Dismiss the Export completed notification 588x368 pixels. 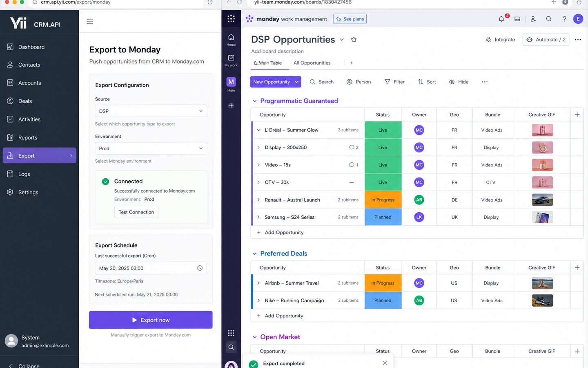tap(385, 363)
